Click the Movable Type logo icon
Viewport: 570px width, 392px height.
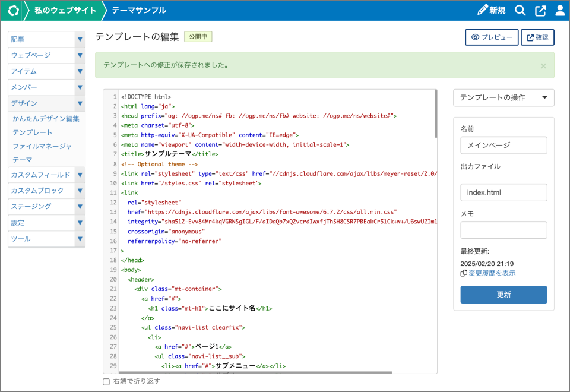pyautogui.click(x=13, y=10)
